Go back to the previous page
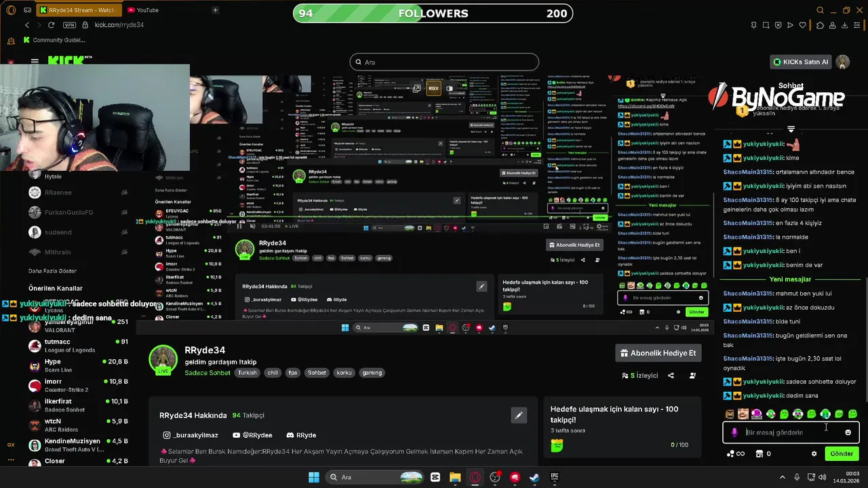868x488 pixels. pos(27,25)
